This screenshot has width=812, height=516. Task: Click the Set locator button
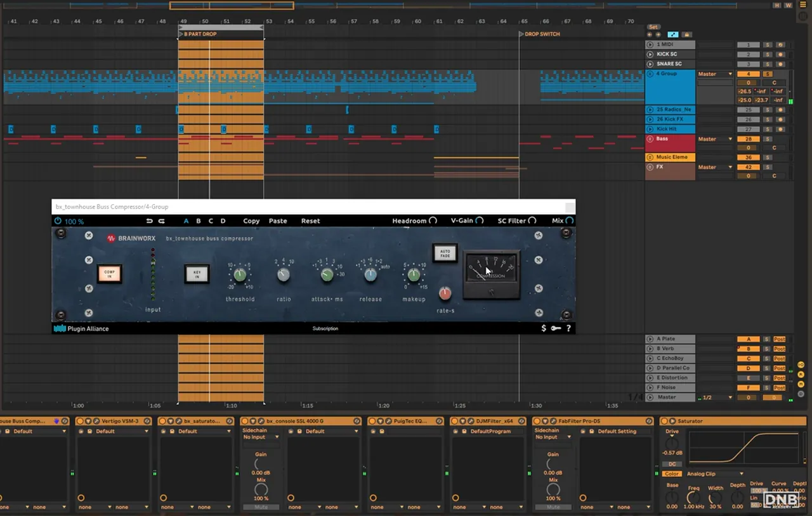pos(653,27)
